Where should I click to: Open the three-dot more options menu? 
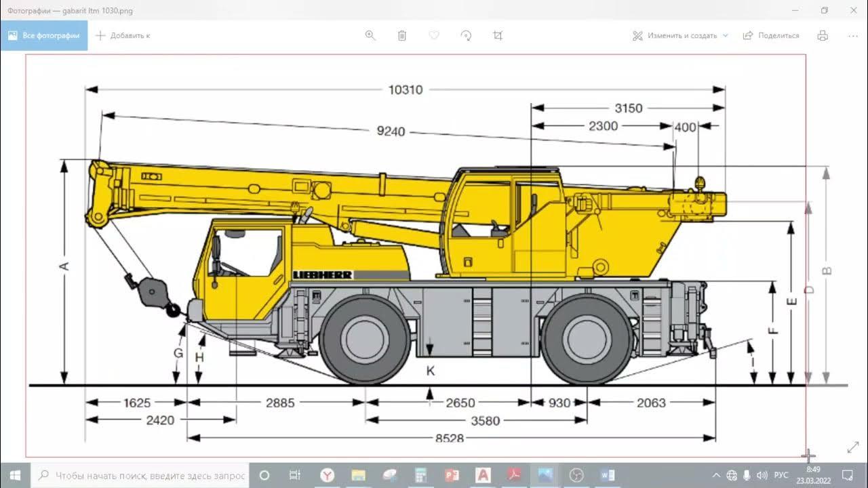[x=853, y=35]
